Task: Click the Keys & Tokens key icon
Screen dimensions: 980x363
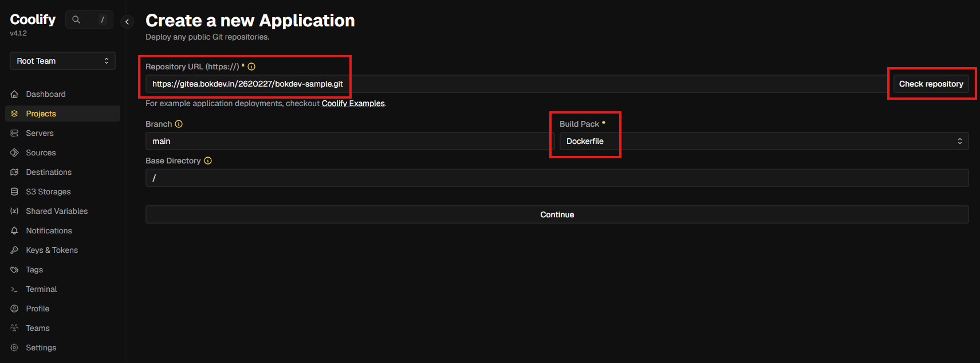Action: (14, 250)
